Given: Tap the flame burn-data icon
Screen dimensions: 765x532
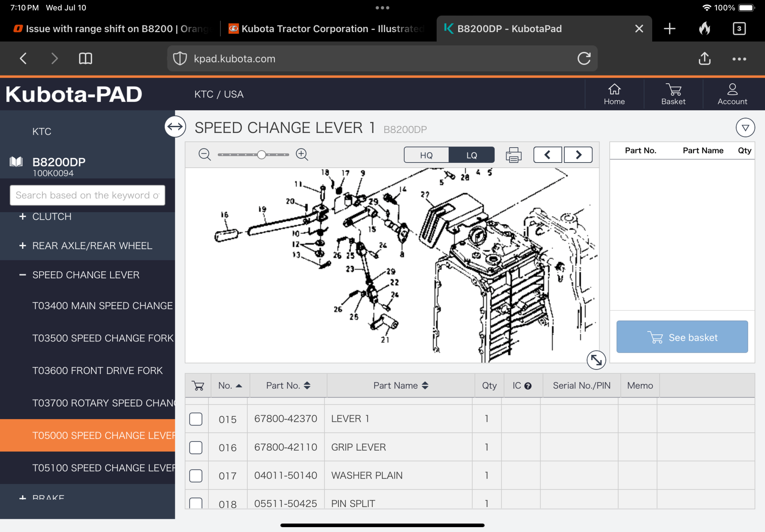Looking at the screenshot, I should (704, 28).
